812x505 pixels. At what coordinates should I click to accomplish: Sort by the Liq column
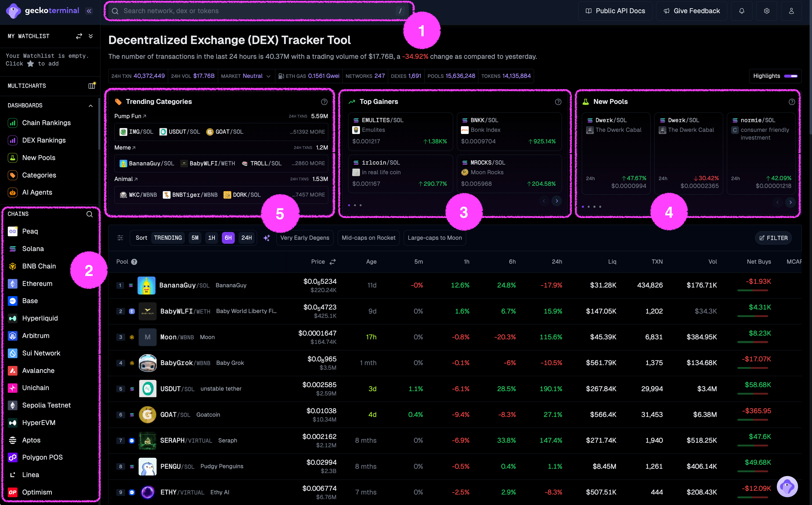[612, 262]
